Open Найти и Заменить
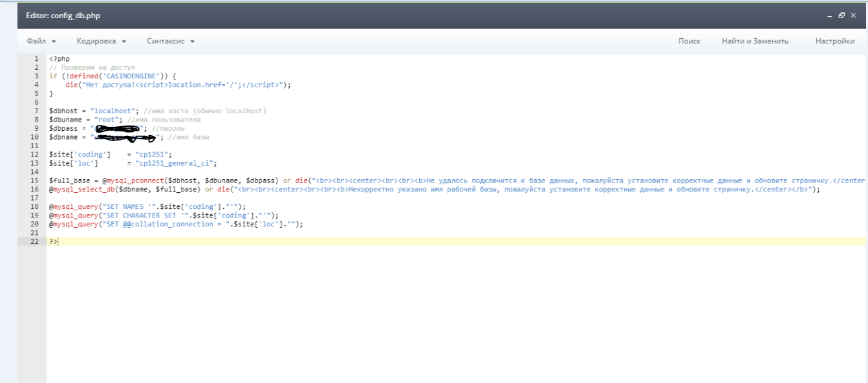 (755, 41)
